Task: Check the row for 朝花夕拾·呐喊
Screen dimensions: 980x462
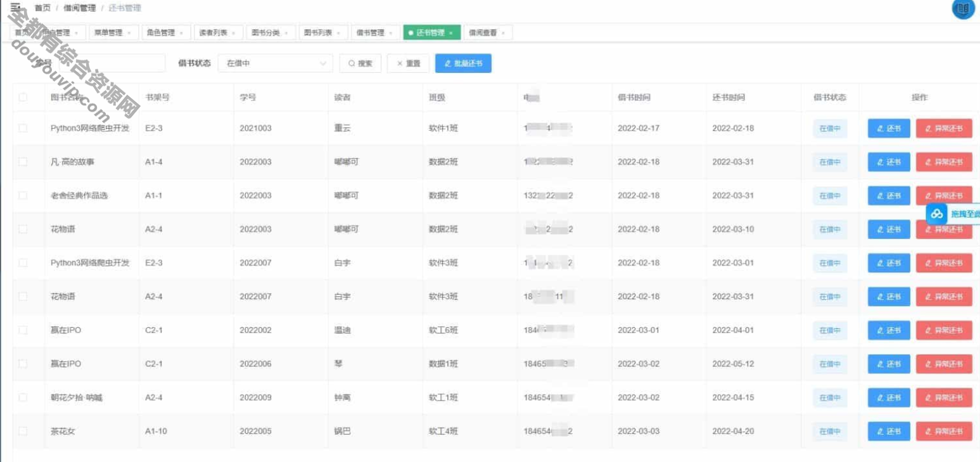Action: (23, 397)
